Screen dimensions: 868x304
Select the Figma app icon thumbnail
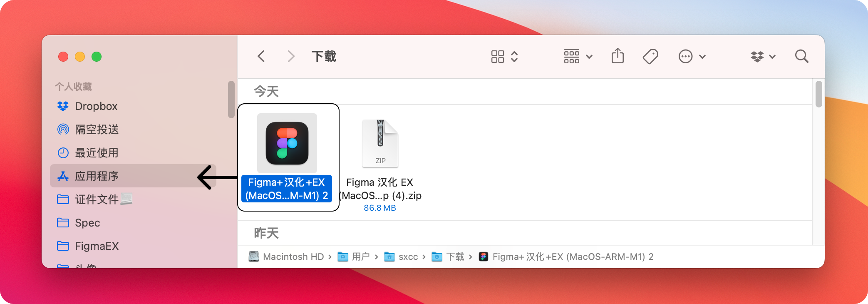(x=287, y=143)
